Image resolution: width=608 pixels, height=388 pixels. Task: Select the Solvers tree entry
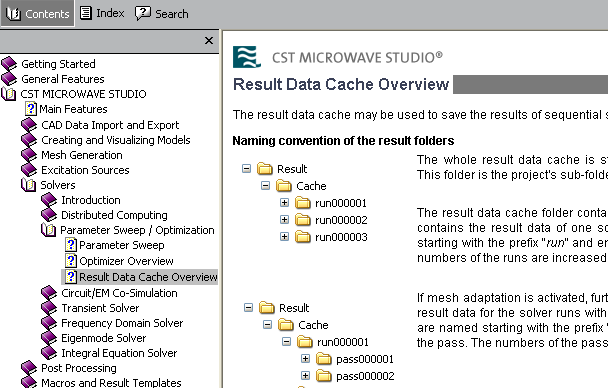point(58,185)
